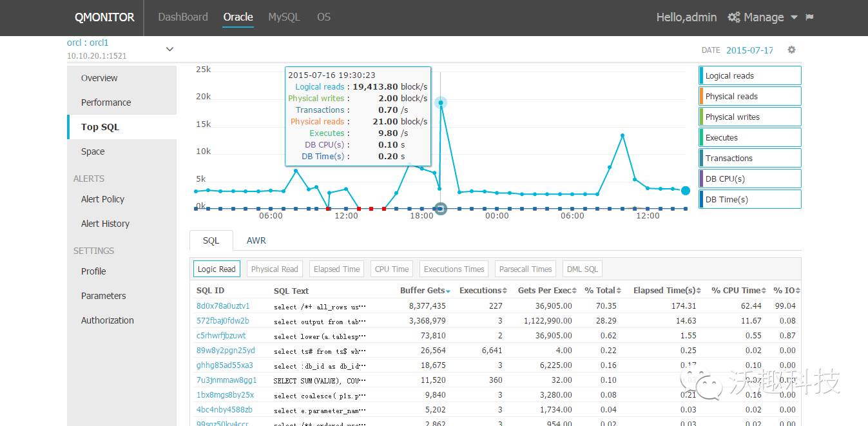Sort by Executions column
Viewport: 868px width, 426px height.
point(483,291)
